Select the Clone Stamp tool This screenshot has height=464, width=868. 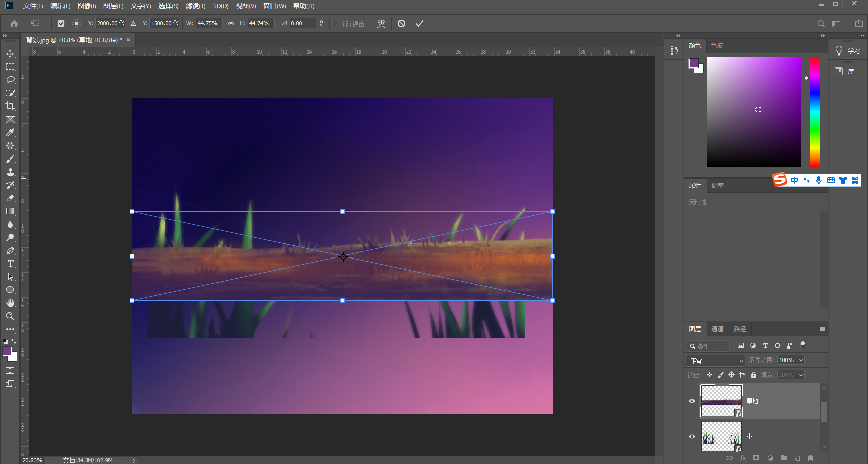(10, 172)
